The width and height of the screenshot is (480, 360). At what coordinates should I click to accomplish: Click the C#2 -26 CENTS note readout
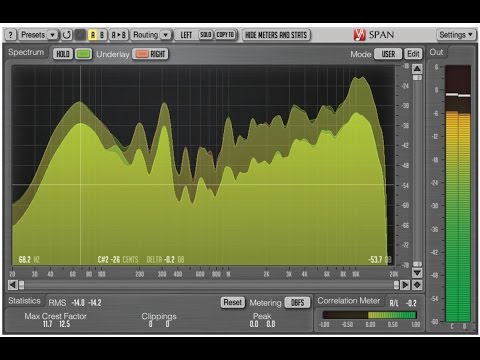click(x=118, y=260)
